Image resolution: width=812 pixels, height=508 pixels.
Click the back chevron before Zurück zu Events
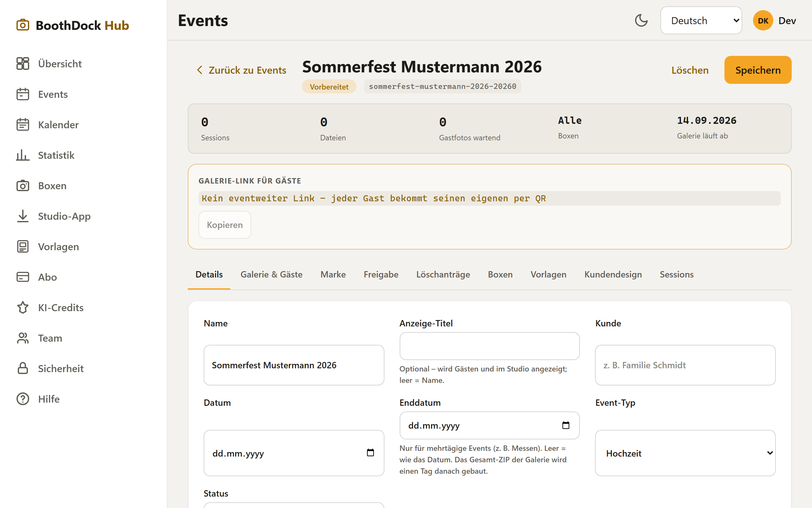(x=200, y=70)
